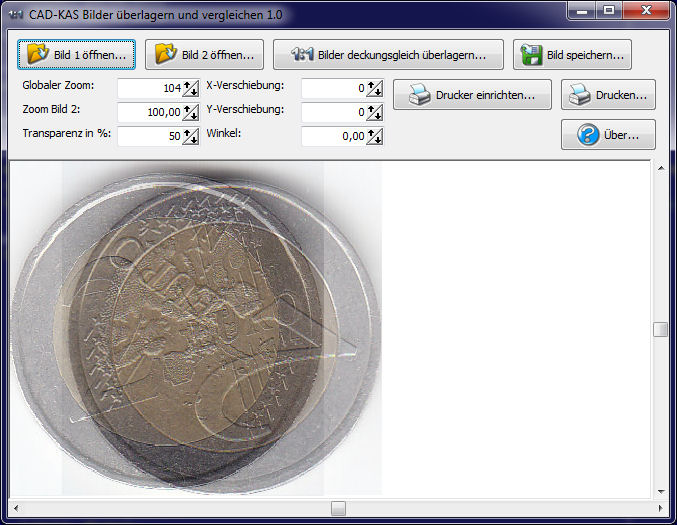Click folder icon on Bild 2 öffnen

pos(166,54)
